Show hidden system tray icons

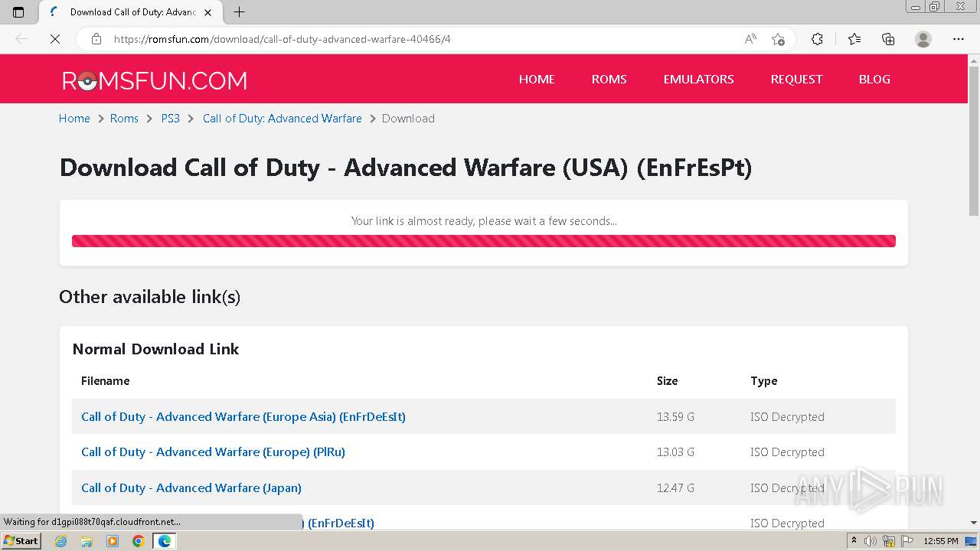[854, 541]
